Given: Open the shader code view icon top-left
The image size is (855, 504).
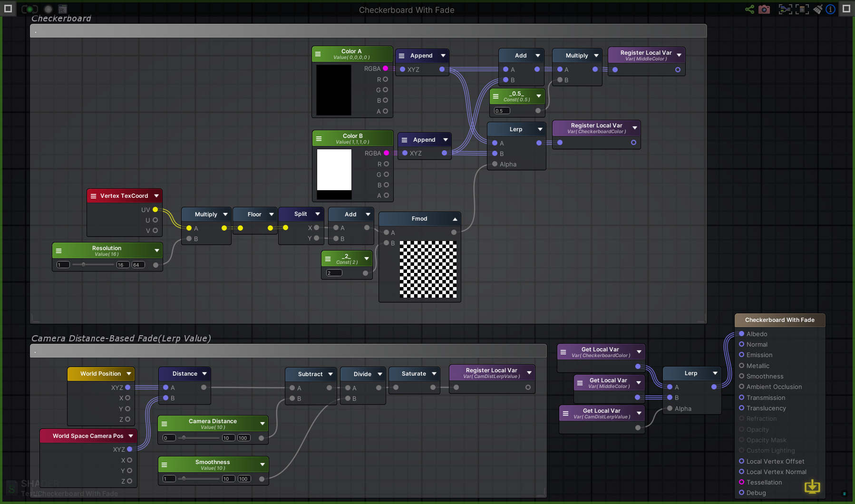Looking at the screenshot, I should [x=62, y=9].
